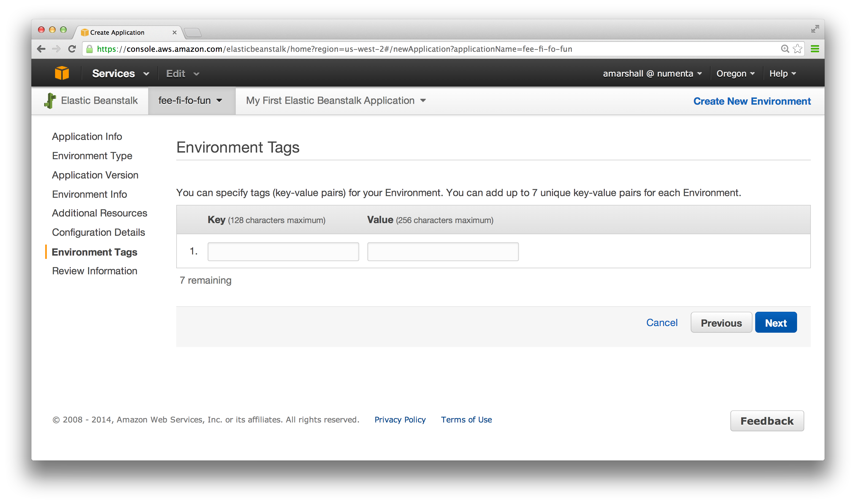
Task: Open the Help menu
Action: tap(782, 74)
